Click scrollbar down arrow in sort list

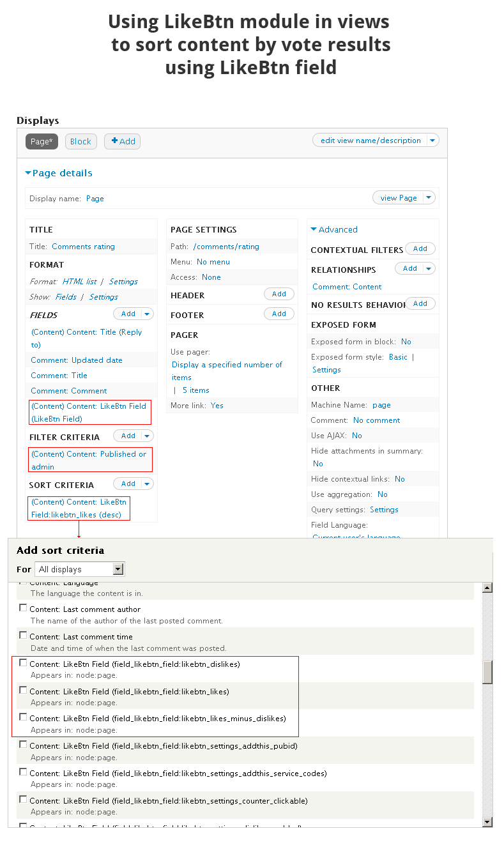click(487, 821)
